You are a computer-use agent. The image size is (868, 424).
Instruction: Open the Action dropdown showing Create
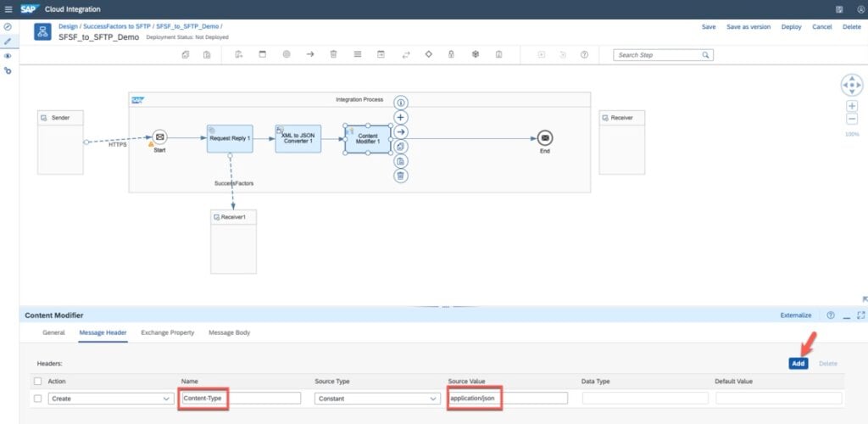pos(111,399)
